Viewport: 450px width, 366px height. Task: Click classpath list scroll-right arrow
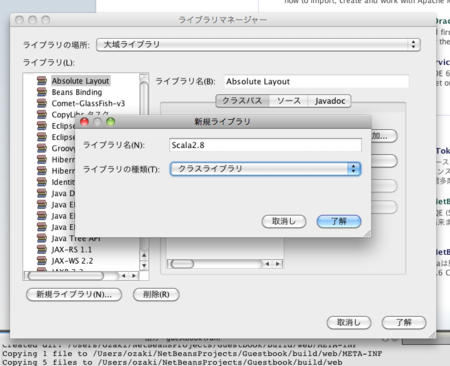278,264
